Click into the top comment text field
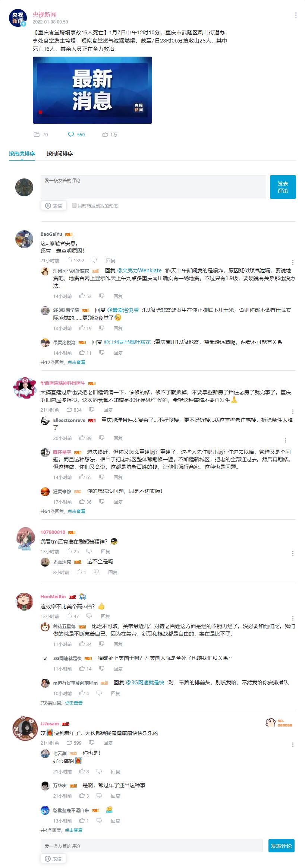305x868 pixels. 153,187
